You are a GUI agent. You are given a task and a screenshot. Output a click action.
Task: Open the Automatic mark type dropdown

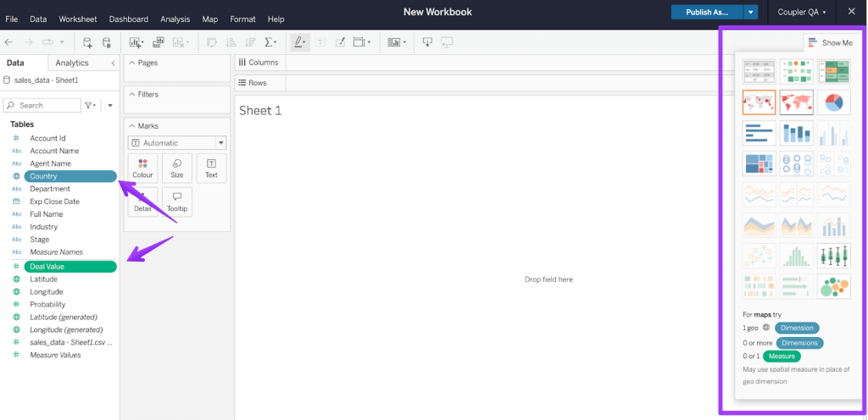[x=177, y=142]
